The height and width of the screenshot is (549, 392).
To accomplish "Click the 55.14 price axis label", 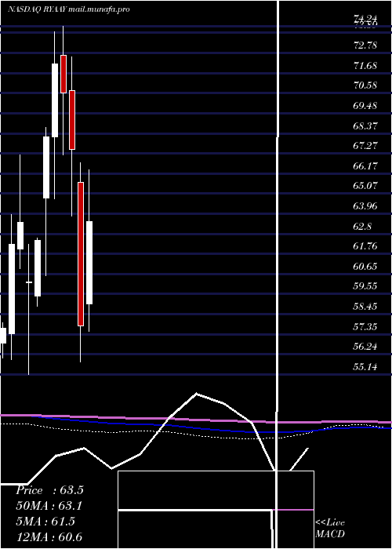I will point(365,367).
